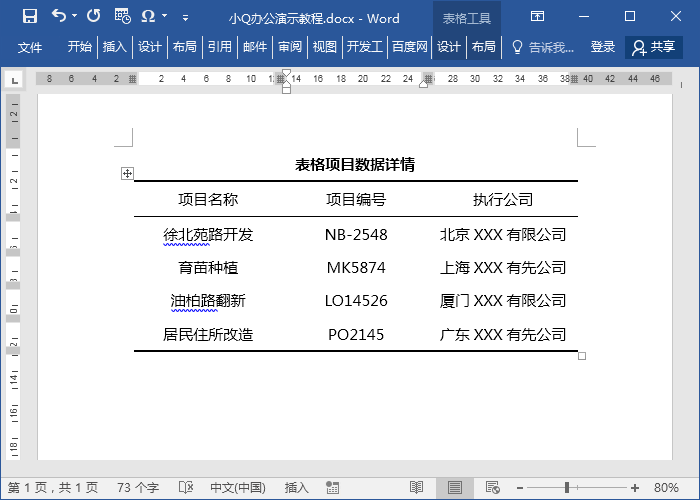Click the cell 油柏路翻新

click(208, 300)
